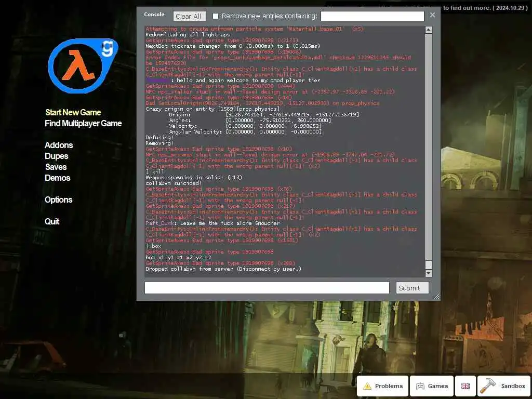The width and height of the screenshot is (532, 399).
Task: Open the Dupes menu
Action: (x=56, y=156)
